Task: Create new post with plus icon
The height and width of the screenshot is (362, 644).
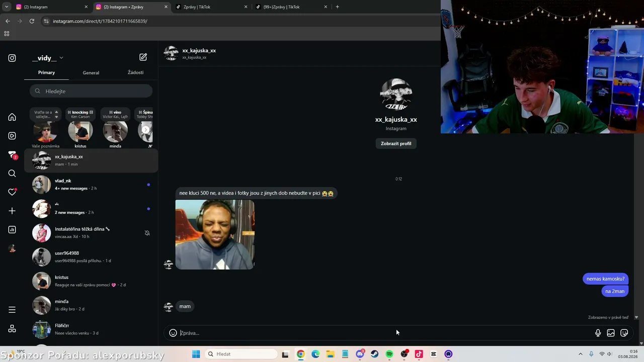Action: [12, 211]
